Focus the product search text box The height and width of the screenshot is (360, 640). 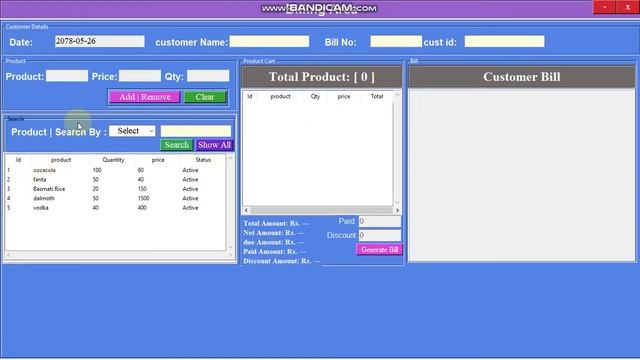click(x=196, y=131)
